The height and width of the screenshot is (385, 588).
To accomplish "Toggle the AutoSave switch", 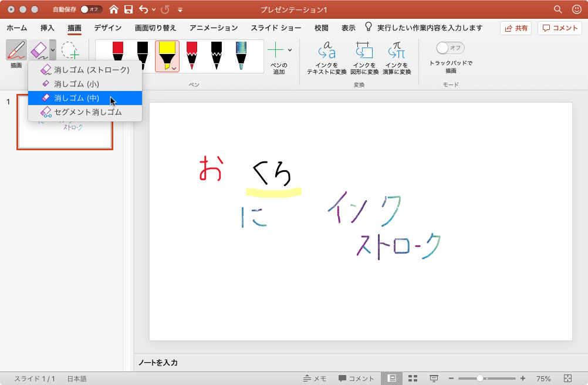I will 91,9.
